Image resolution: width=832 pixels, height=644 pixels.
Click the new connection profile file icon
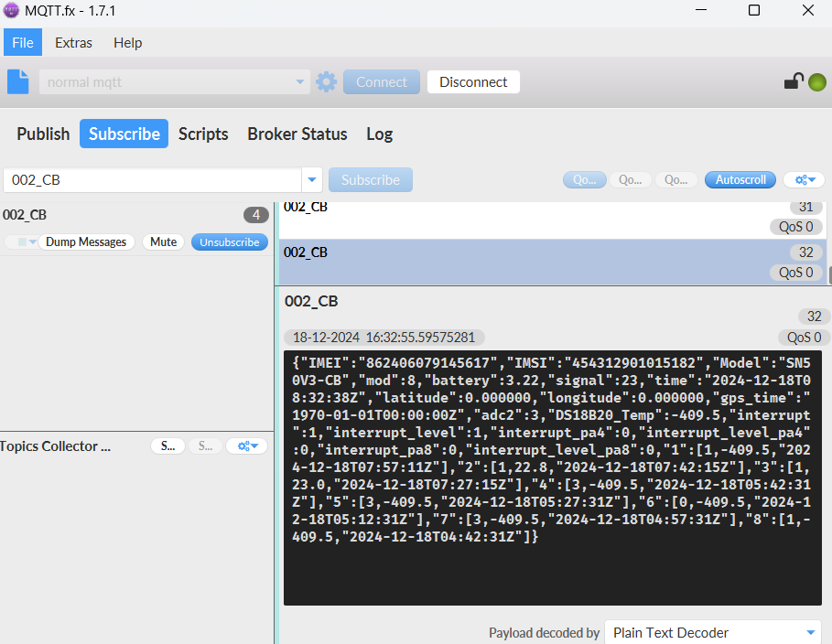pos(18,81)
